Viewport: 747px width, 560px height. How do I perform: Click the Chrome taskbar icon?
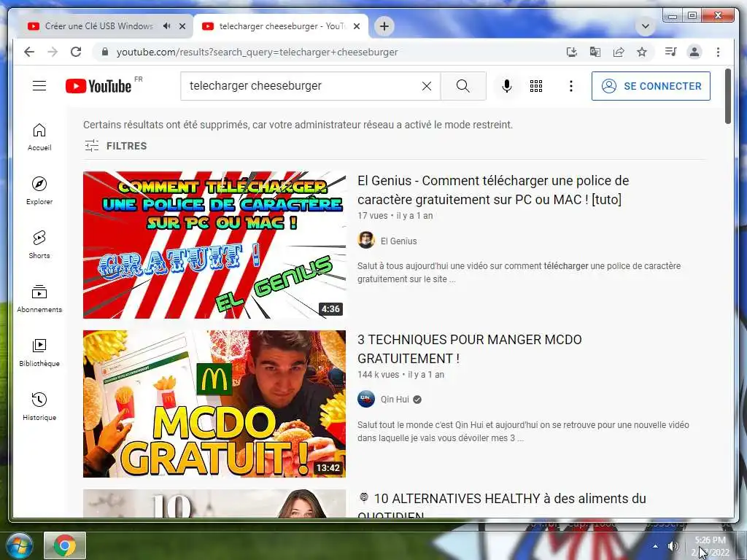[x=65, y=545]
